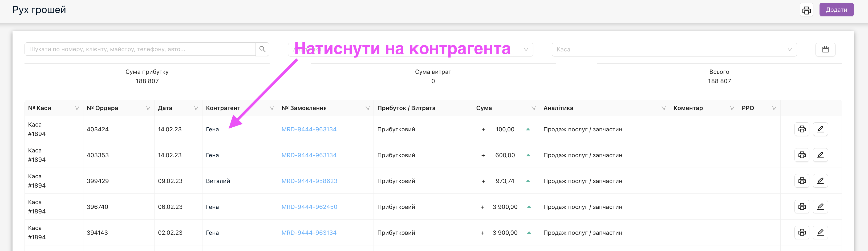Focus the search field for number or client
This screenshot has height=251, width=868.
(x=140, y=49)
